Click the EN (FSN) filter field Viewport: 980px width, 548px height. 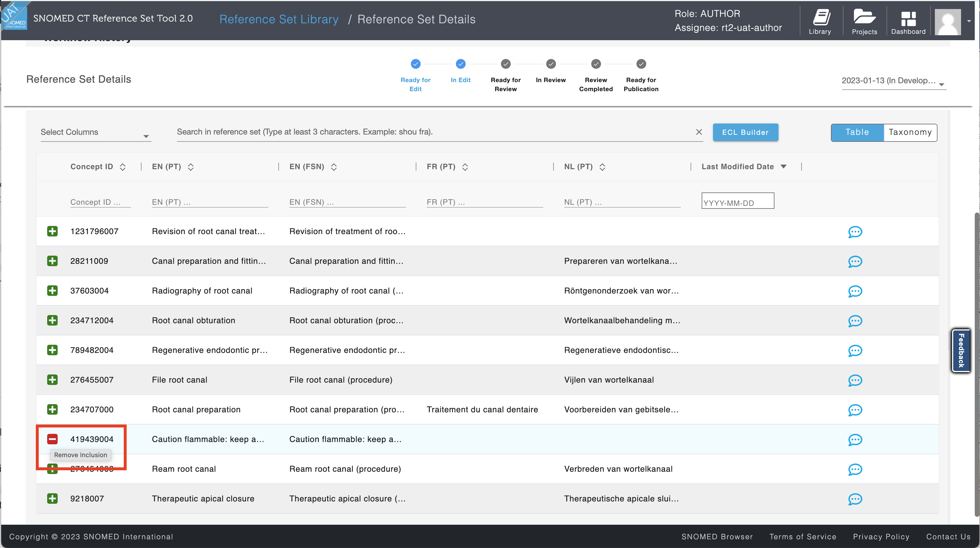[x=347, y=202]
